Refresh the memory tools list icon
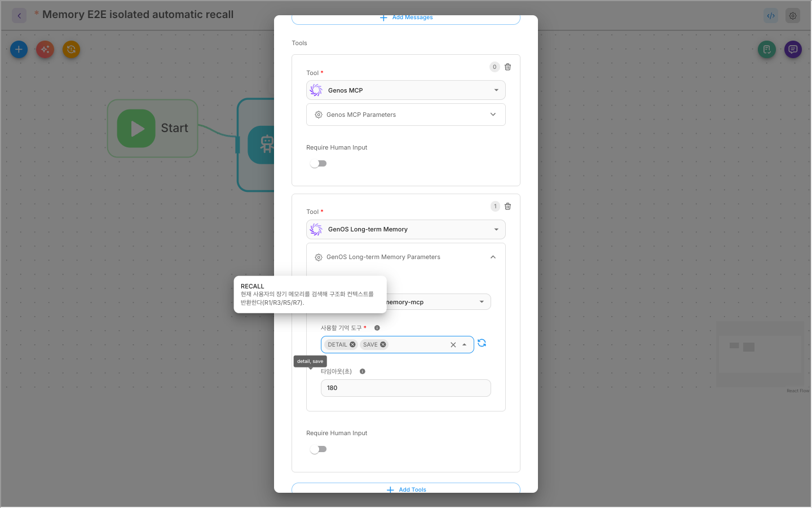The height and width of the screenshot is (508, 812). (x=482, y=343)
